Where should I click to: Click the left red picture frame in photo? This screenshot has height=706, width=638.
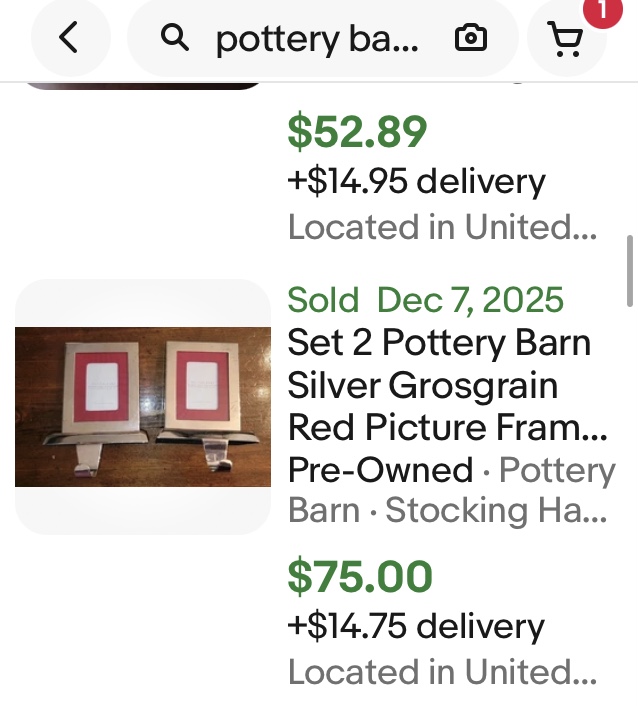100,385
